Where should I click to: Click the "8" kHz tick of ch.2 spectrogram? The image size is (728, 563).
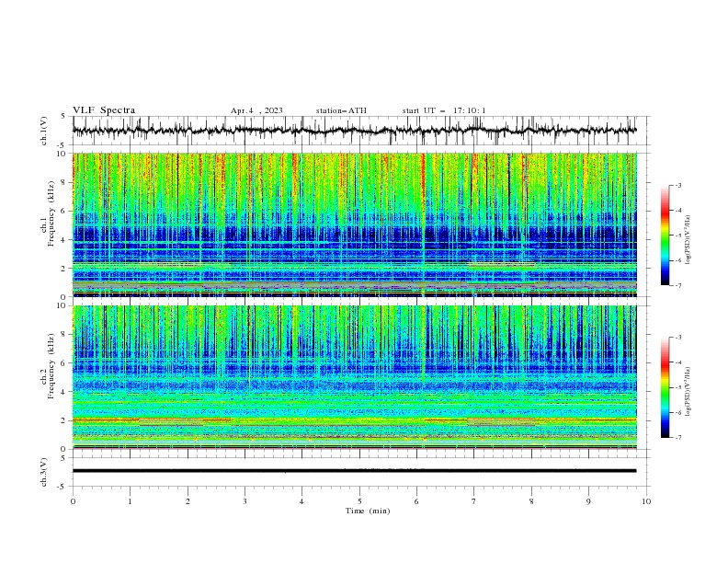[x=65, y=335]
